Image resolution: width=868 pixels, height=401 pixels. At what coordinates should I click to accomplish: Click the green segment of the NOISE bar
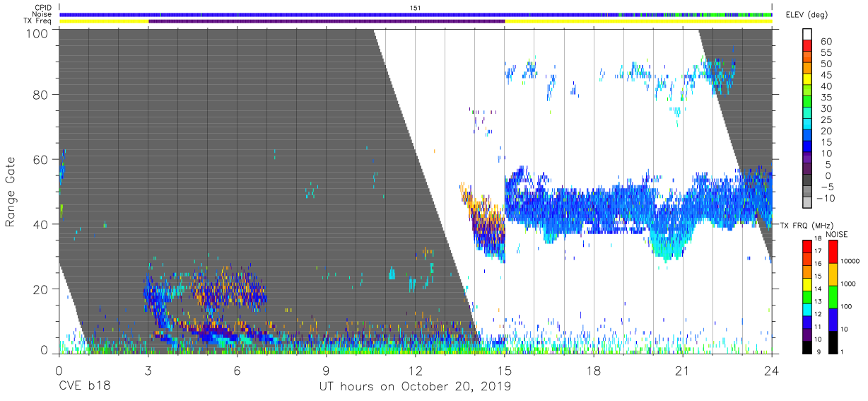coord(833,297)
